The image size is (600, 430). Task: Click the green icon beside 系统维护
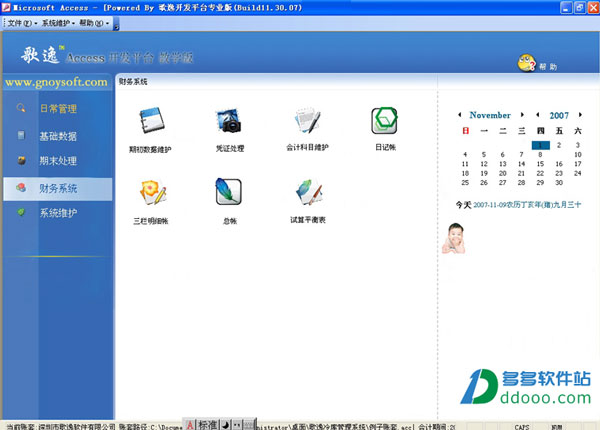[x=21, y=212]
